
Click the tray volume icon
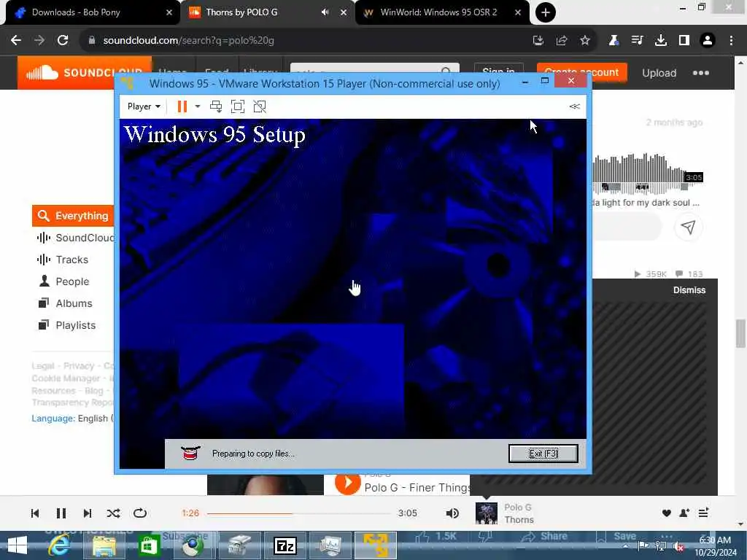tap(679, 546)
